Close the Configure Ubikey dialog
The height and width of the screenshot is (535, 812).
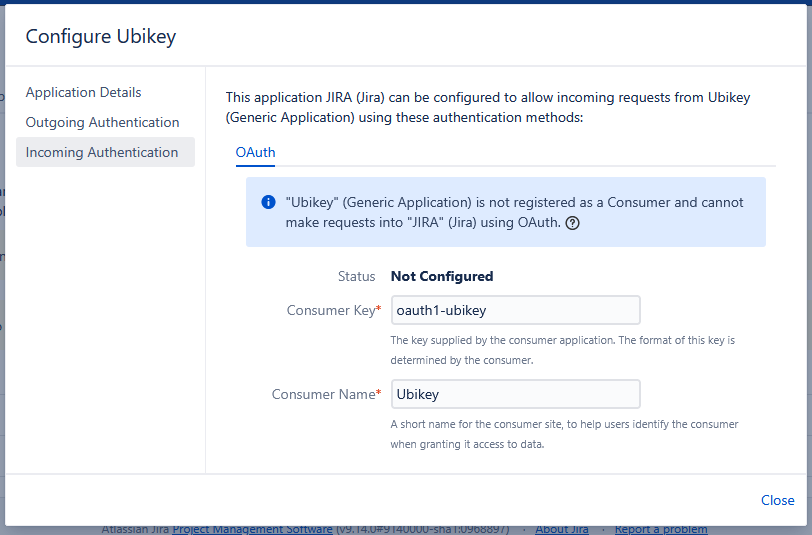point(777,500)
